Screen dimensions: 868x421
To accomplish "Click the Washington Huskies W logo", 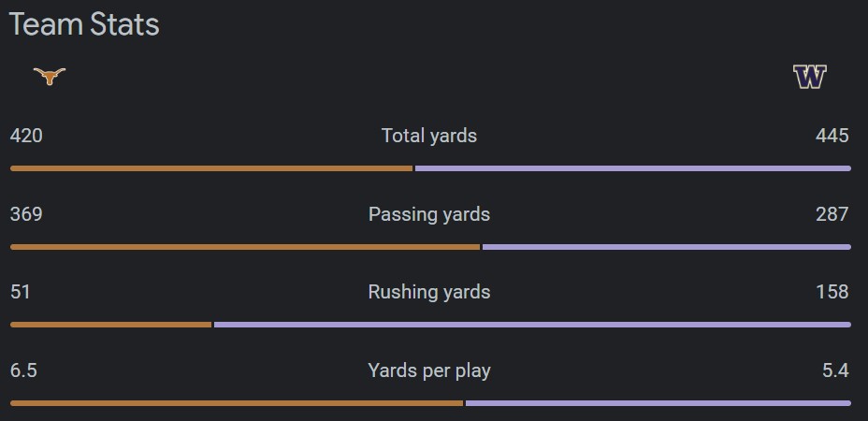I will click(809, 77).
